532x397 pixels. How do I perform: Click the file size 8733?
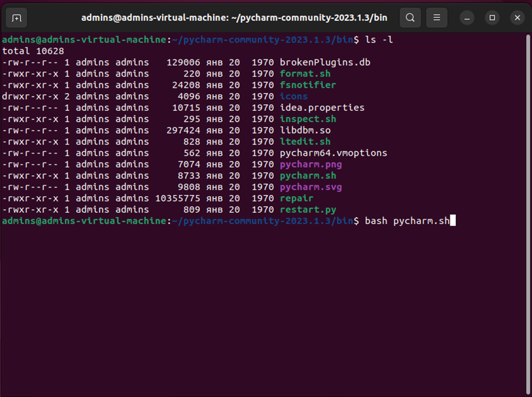pos(189,176)
